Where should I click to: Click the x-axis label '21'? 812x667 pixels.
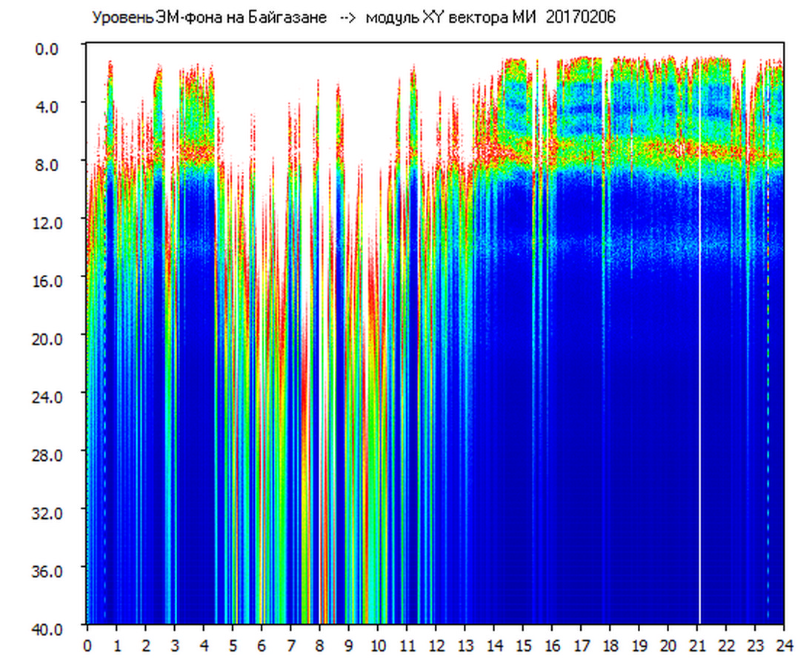[x=697, y=646]
